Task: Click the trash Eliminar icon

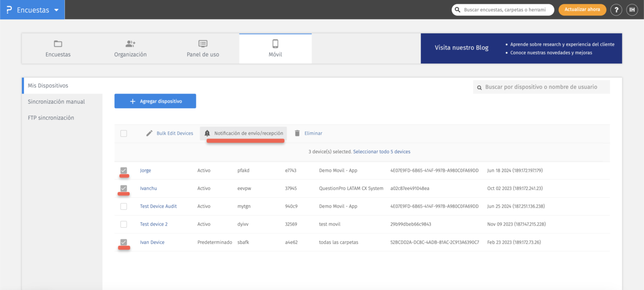Action: (297, 133)
